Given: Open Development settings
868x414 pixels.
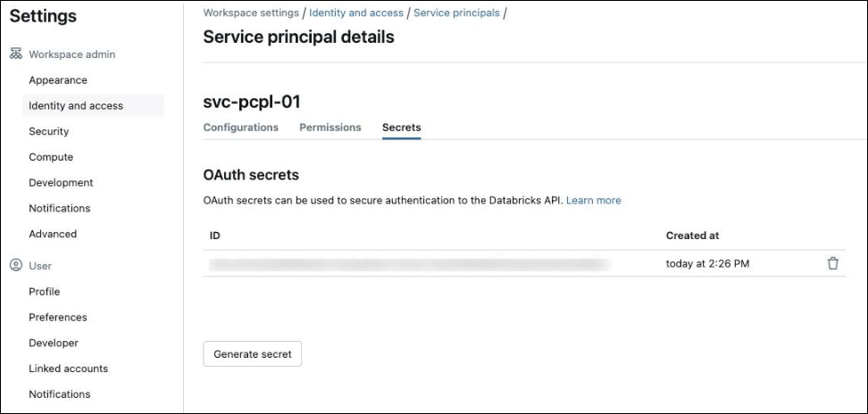Looking at the screenshot, I should (x=61, y=182).
